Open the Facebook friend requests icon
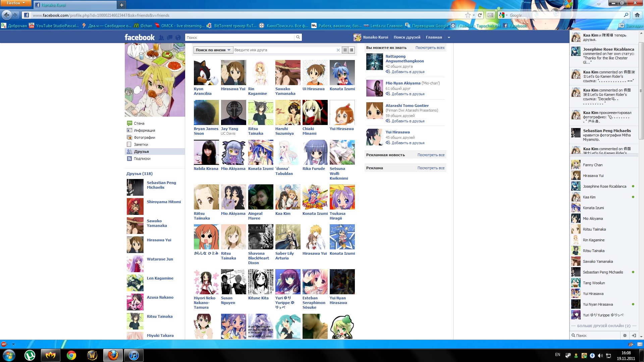Viewport: 644px width, 362px height. pos(161,38)
